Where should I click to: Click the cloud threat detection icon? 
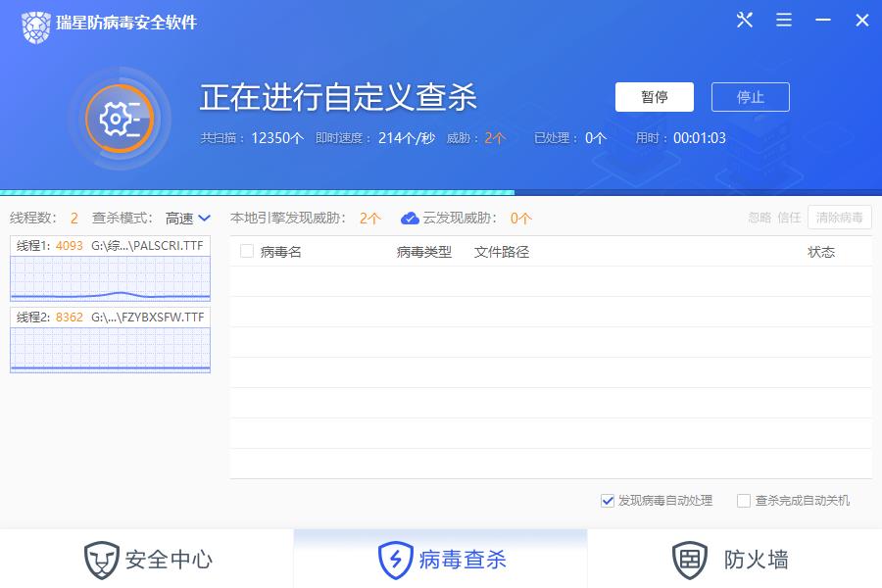(410, 219)
